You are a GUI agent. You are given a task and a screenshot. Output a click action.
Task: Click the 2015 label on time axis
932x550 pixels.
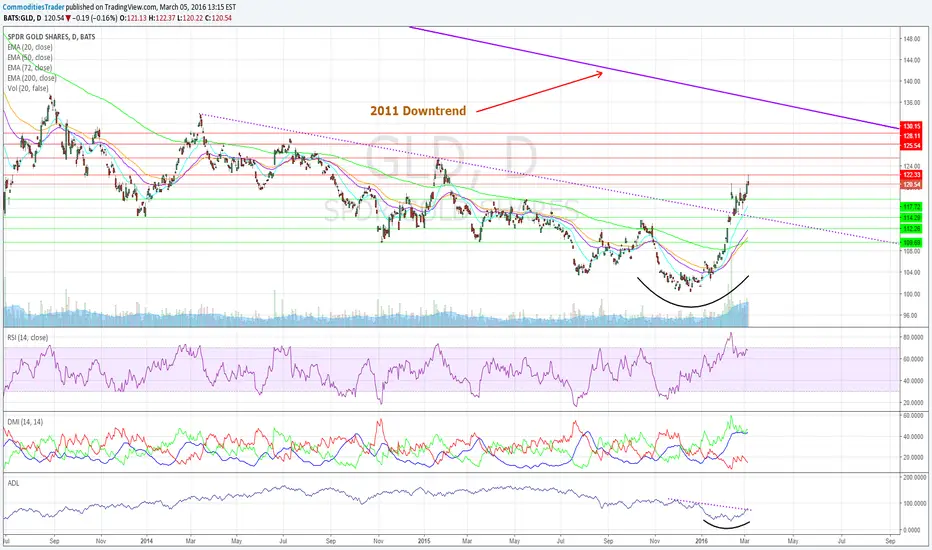[424, 541]
